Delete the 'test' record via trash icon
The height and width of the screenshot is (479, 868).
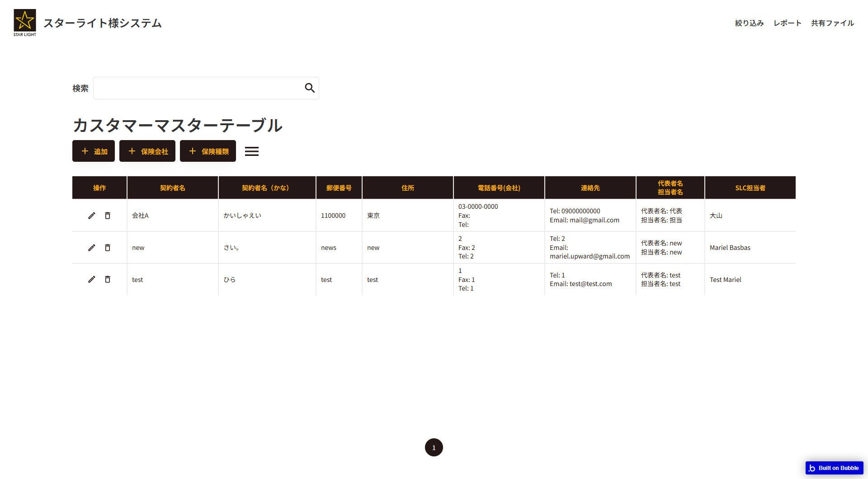tap(108, 279)
